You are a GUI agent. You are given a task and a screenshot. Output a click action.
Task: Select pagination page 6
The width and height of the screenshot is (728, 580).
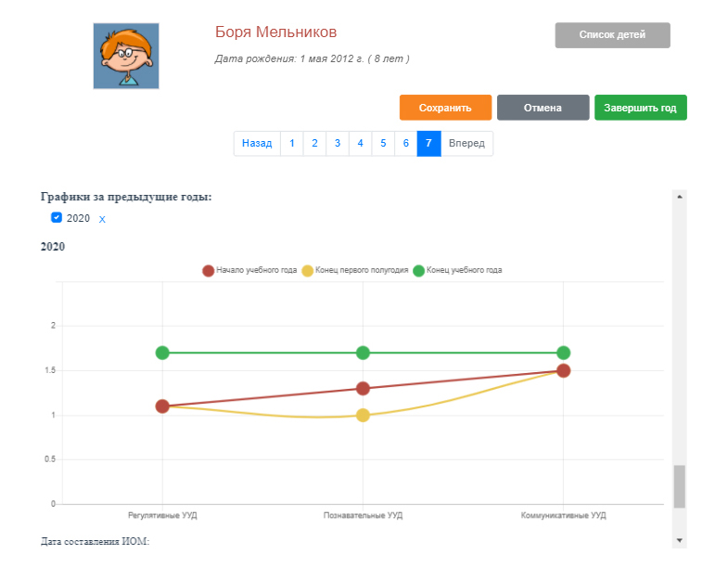point(405,144)
